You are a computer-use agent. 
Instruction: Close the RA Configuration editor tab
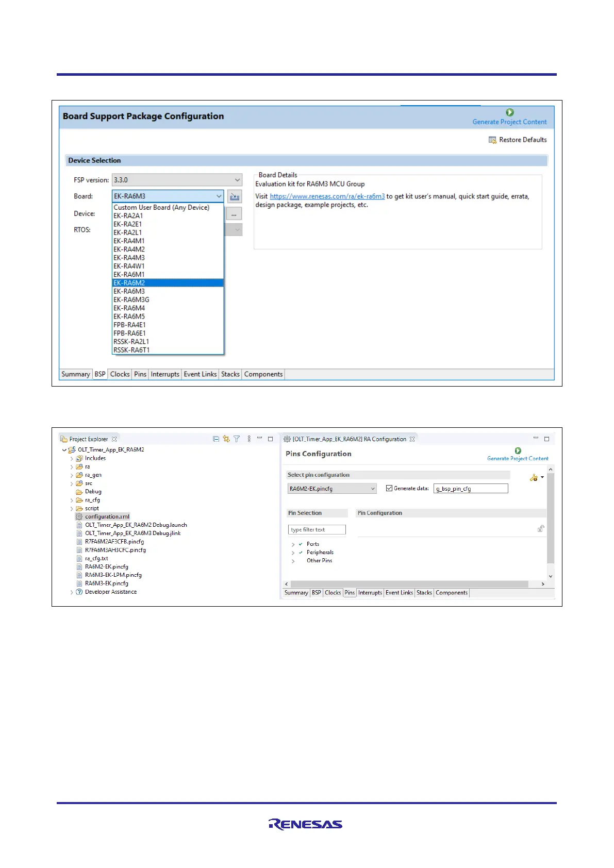(x=412, y=439)
